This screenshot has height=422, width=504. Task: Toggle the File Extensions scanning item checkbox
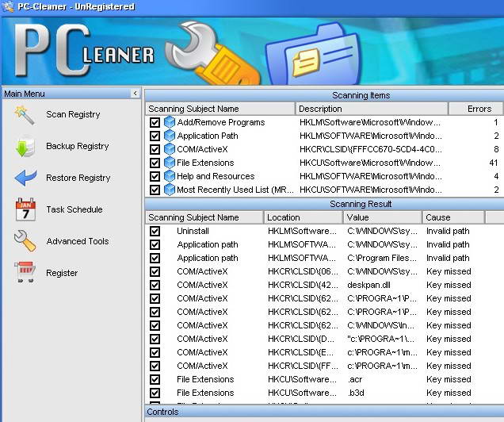(155, 163)
